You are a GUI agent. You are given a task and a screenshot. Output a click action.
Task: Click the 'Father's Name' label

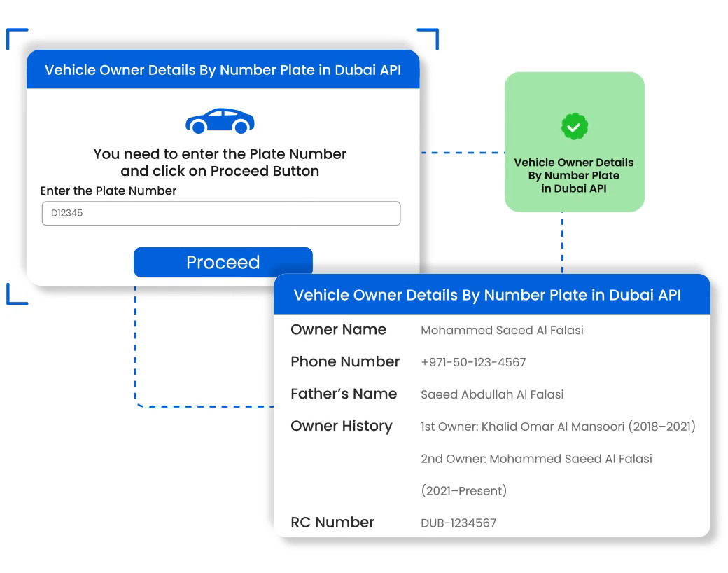pos(344,394)
